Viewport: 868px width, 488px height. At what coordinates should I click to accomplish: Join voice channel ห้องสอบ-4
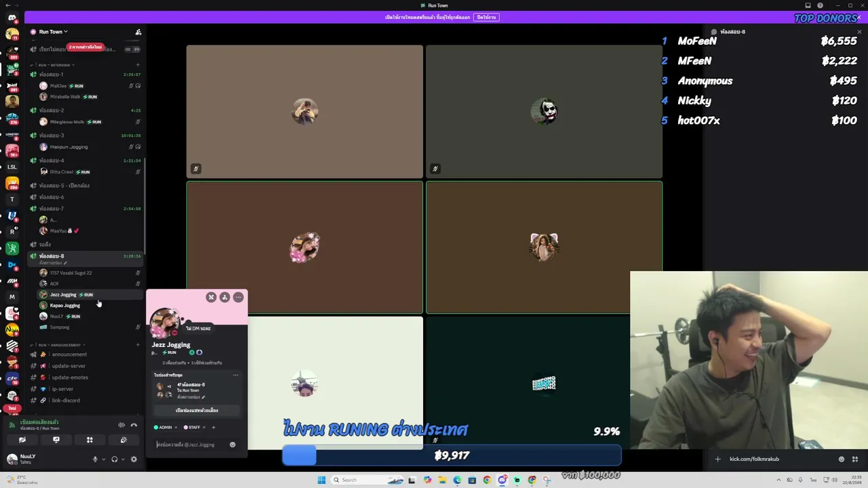coord(85,161)
